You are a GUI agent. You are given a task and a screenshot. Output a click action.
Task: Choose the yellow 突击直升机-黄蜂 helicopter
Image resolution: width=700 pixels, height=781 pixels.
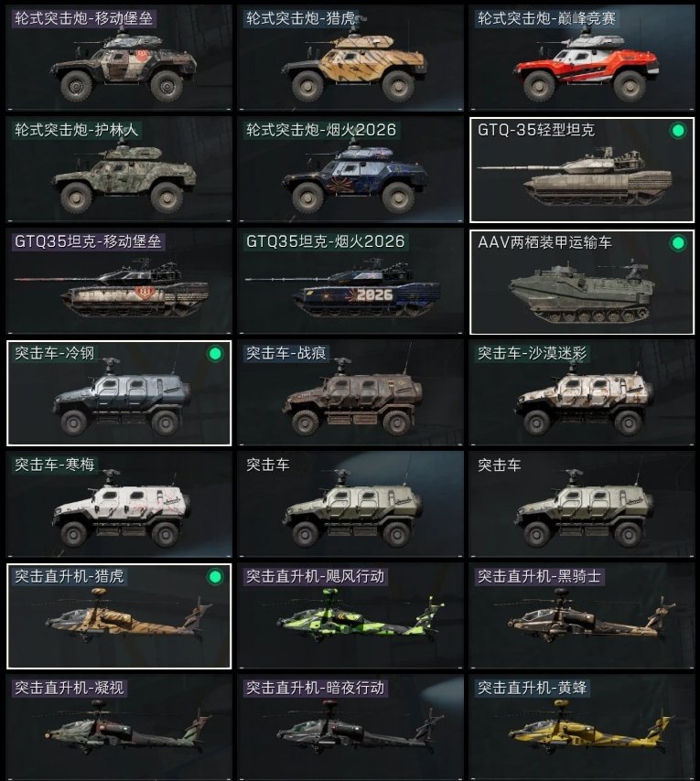click(582, 727)
